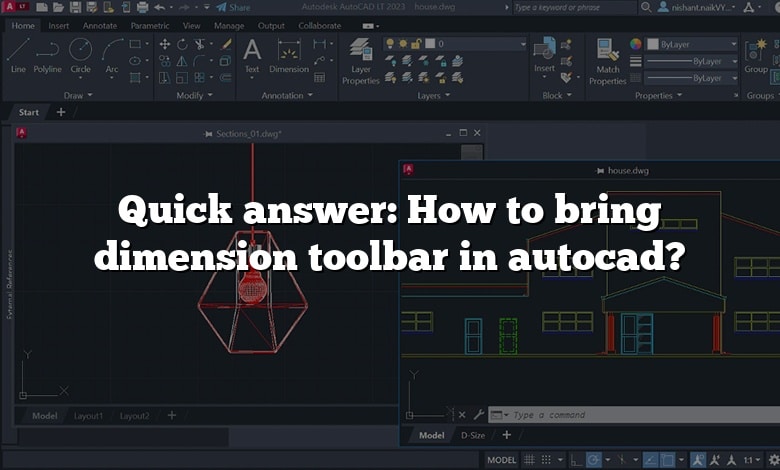The height and width of the screenshot is (470, 780).
Task: Activate the Move tool in Modify panel
Action: [165, 44]
